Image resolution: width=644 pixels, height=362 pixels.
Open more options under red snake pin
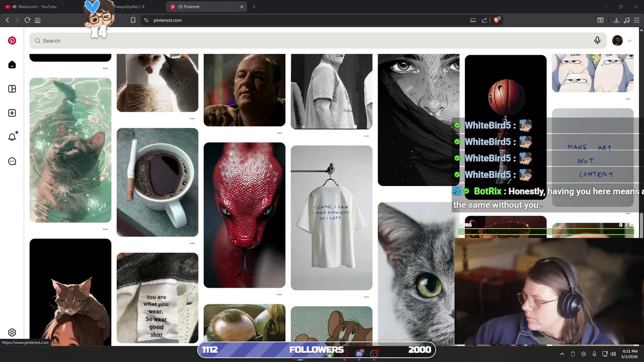pos(279,295)
